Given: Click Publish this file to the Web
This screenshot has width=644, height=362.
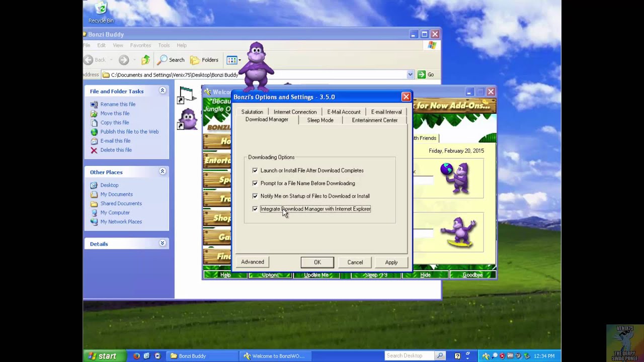Looking at the screenshot, I should tap(129, 131).
